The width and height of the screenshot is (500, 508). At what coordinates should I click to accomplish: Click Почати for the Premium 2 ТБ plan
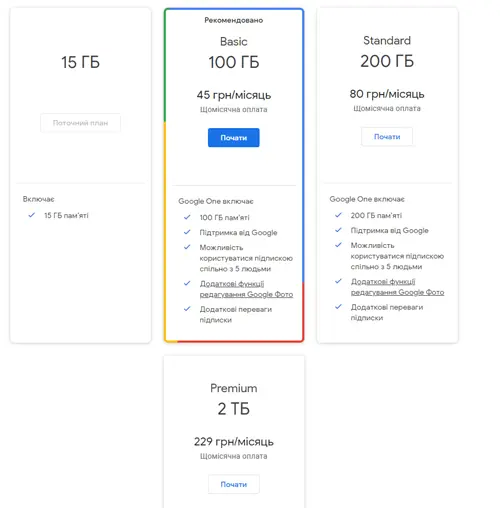tap(233, 484)
